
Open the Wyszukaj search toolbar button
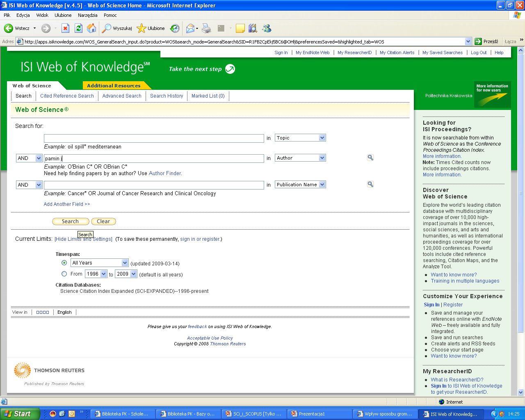(117, 28)
